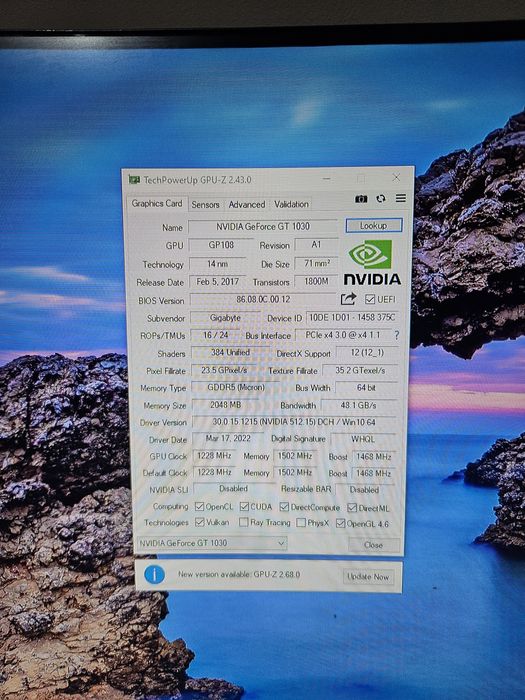Click the Transistors field 1800M
The height and width of the screenshot is (700, 525).
(x=317, y=281)
